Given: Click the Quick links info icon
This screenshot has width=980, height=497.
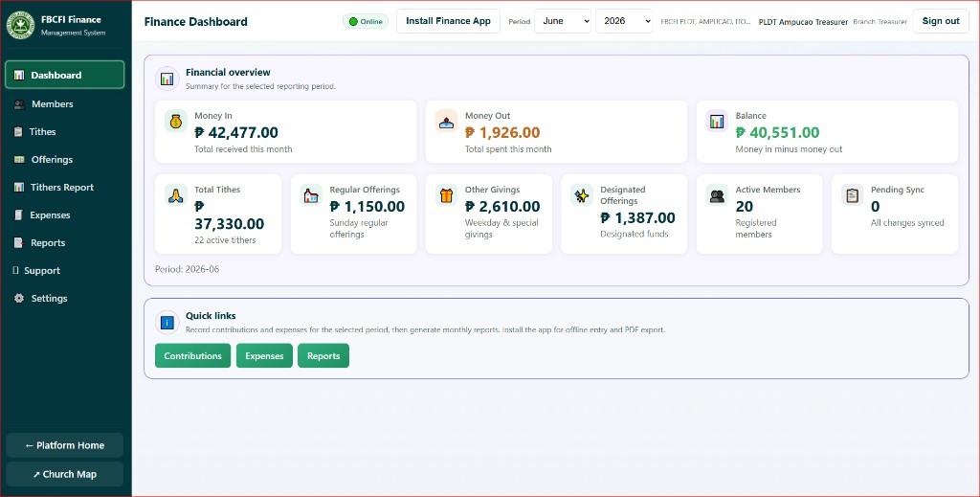Looking at the screenshot, I should tap(167, 323).
